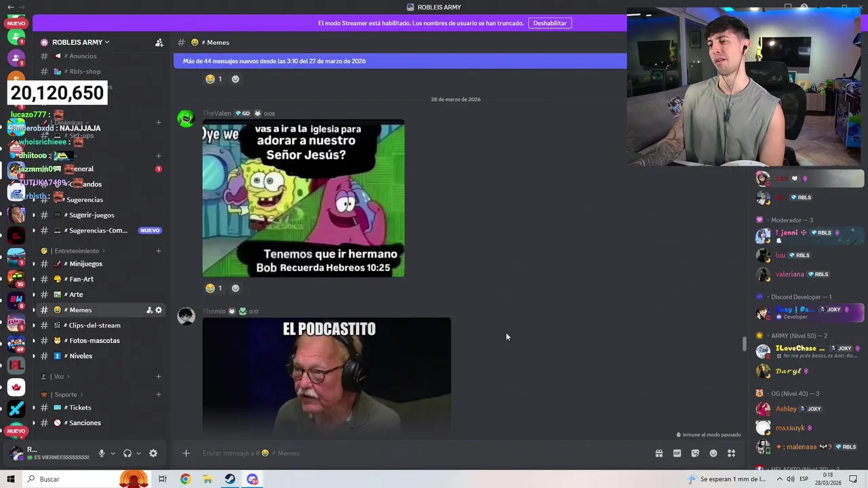
Task: Open the Rbls-shop channel
Action: 84,71
